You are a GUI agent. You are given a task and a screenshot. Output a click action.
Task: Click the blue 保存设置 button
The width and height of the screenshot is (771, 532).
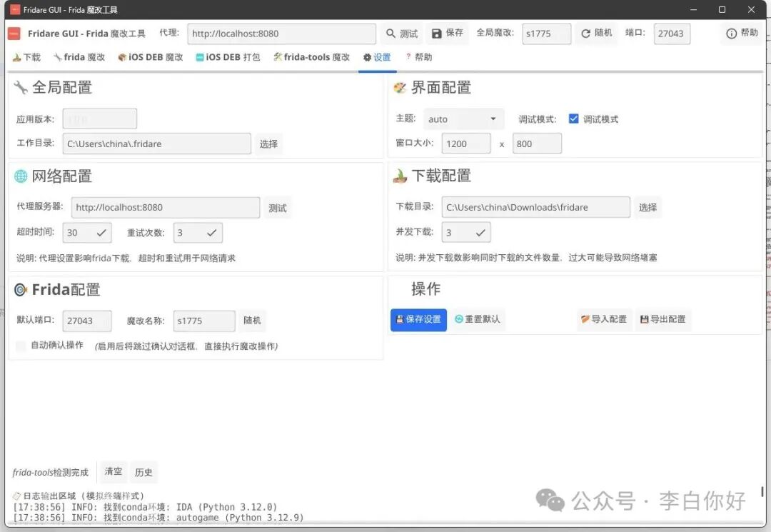coord(418,320)
